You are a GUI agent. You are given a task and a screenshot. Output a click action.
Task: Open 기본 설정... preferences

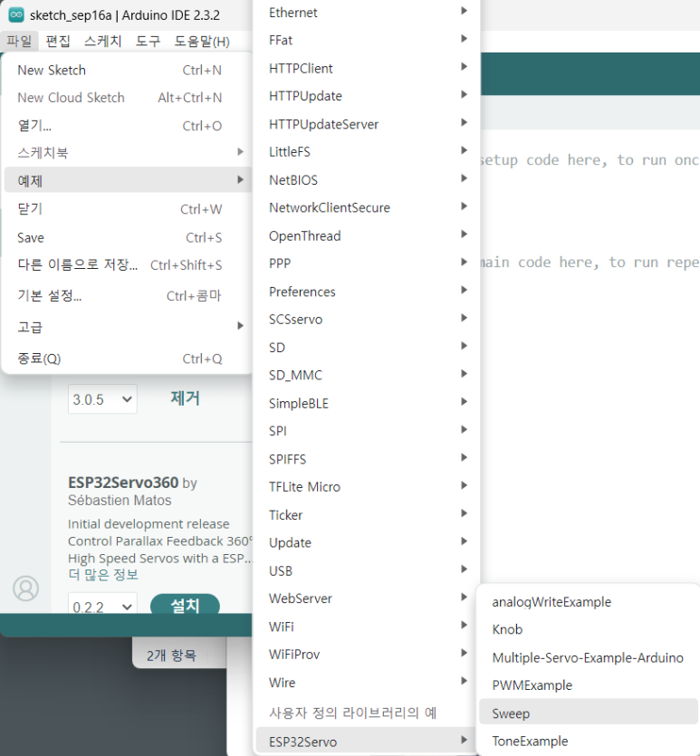128,295
